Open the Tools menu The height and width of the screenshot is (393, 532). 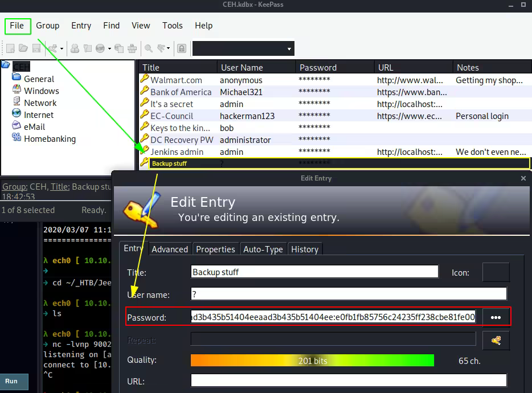[172, 26]
